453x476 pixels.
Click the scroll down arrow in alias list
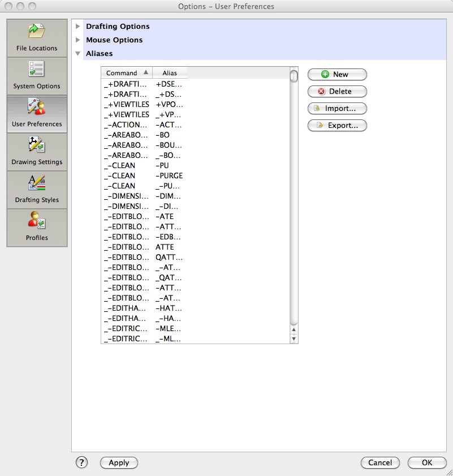pyautogui.click(x=294, y=339)
